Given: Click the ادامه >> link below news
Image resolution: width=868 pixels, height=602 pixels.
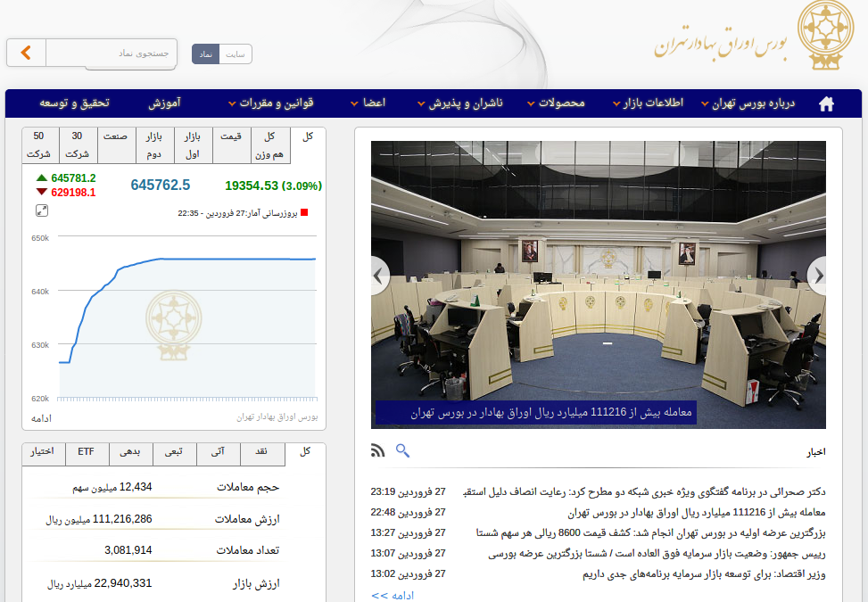Looking at the screenshot, I should 393,596.
